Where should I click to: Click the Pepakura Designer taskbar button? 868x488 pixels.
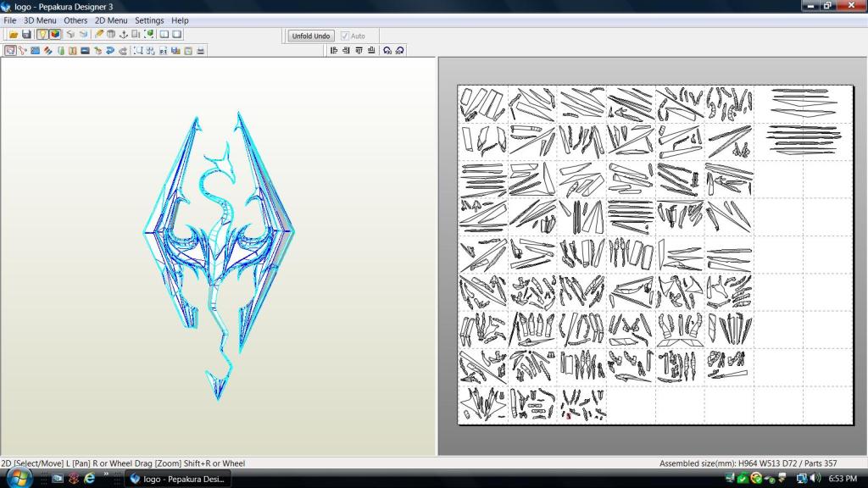click(177, 480)
